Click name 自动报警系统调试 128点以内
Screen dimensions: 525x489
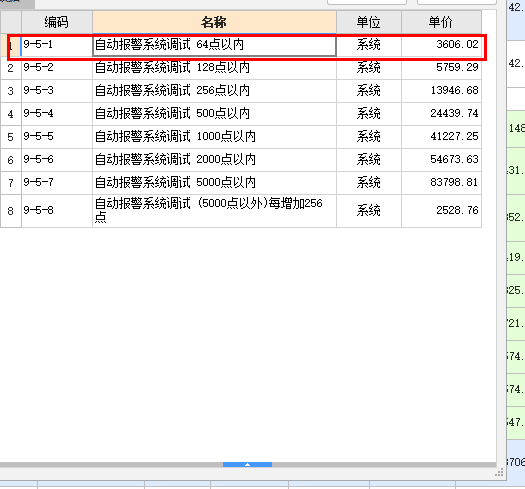[214, 68]
